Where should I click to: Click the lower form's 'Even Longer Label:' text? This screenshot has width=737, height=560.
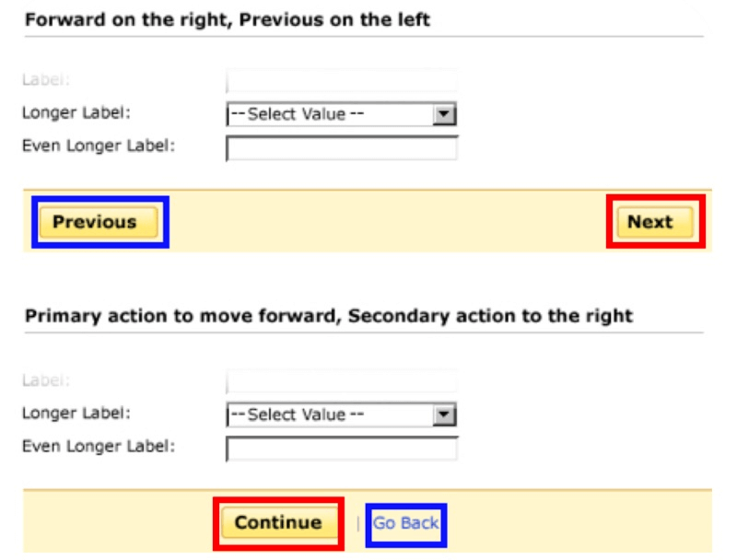(98, 446)
